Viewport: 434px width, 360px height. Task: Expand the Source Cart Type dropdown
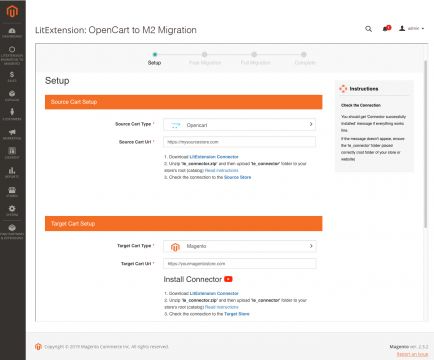(x=239, y=125)
